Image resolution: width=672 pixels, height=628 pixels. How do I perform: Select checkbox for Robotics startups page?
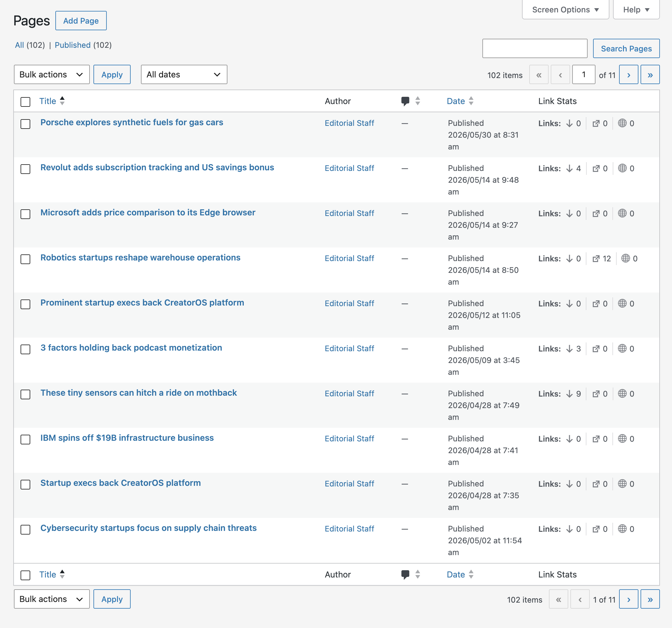coord(25,259)
